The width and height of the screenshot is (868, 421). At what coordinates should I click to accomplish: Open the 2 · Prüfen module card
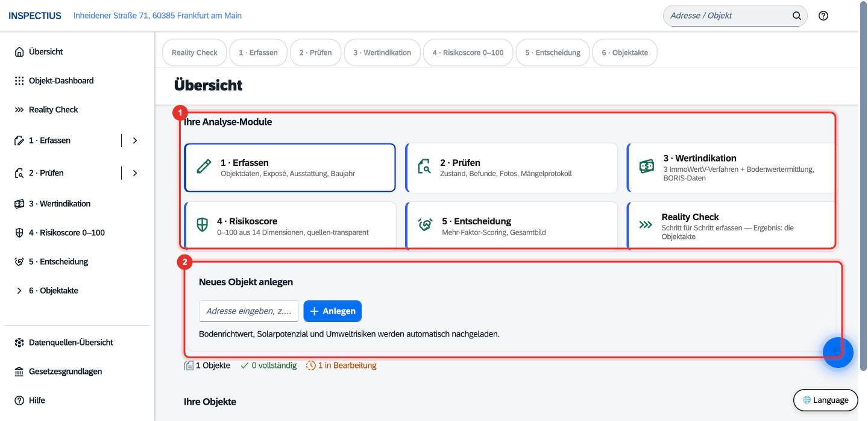[x=512, y=167]
